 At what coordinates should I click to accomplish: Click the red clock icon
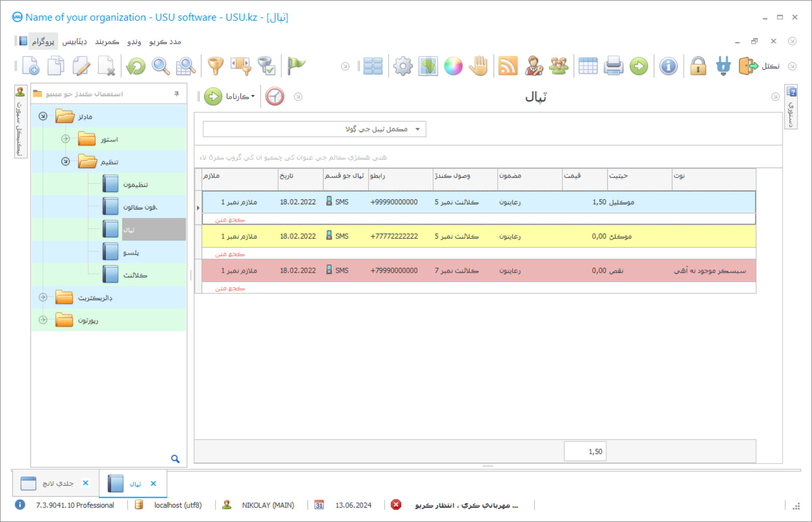coord(275,97)
